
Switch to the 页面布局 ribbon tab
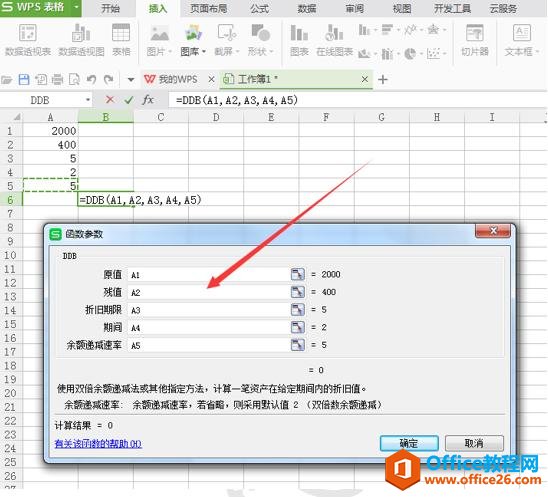click(208, 8)
